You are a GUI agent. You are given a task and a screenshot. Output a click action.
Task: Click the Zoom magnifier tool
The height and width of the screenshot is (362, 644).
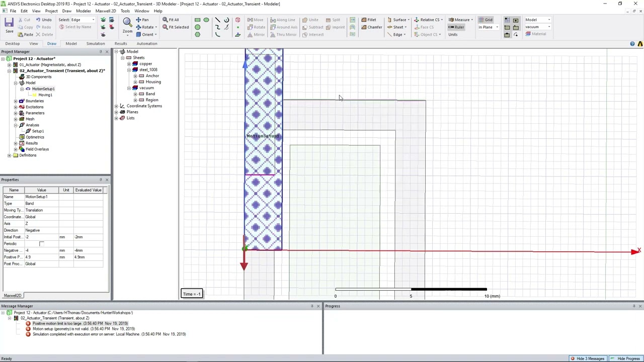(127, 22)
